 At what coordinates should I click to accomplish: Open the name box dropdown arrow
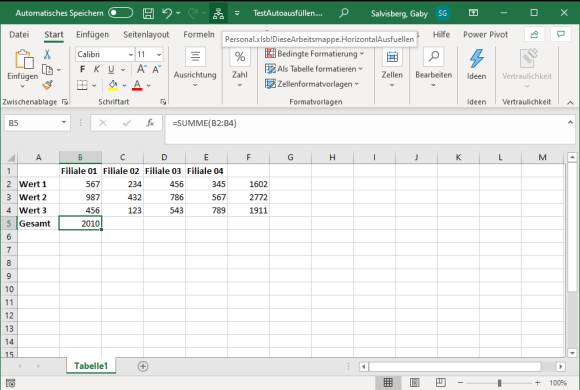pyautogui.click(x=64, y=122)
